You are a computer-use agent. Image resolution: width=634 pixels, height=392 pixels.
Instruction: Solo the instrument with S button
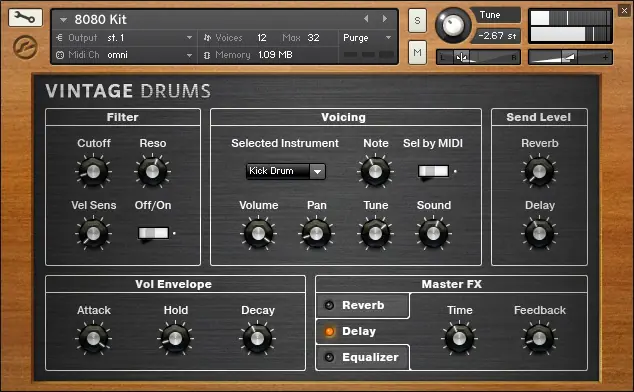(417, 20)
